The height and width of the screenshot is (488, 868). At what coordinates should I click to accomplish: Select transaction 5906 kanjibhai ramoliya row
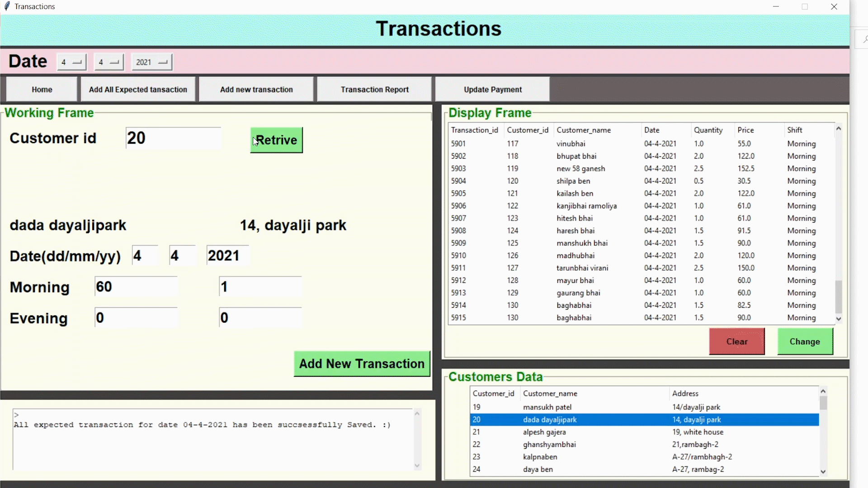[x=641, y=206]
